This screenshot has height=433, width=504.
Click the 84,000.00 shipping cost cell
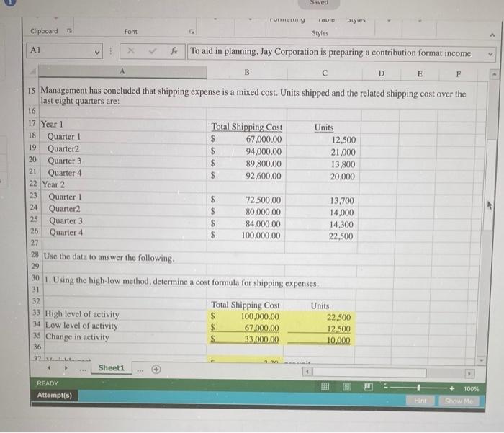point(246,223)
